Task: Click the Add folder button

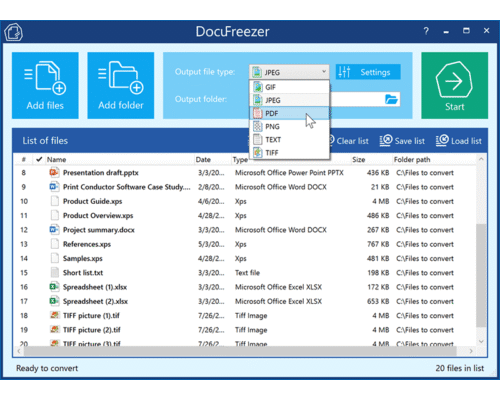Action: [121, 85]
